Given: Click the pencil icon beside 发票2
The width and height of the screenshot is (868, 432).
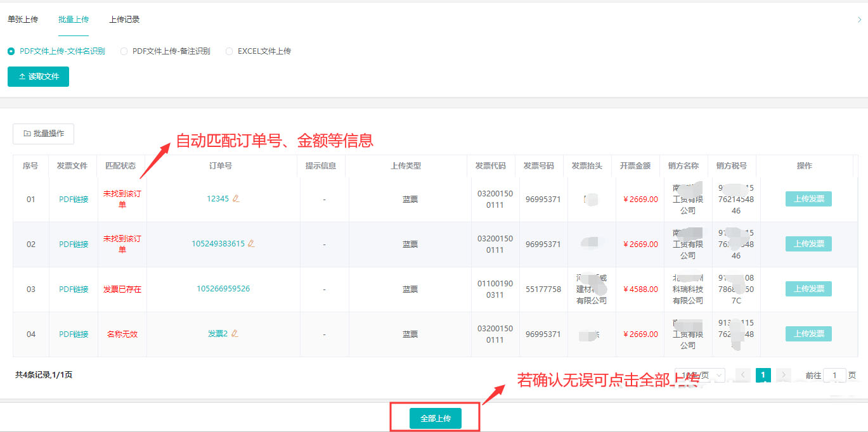Looking at the screenshot, I should pos(234,333).
